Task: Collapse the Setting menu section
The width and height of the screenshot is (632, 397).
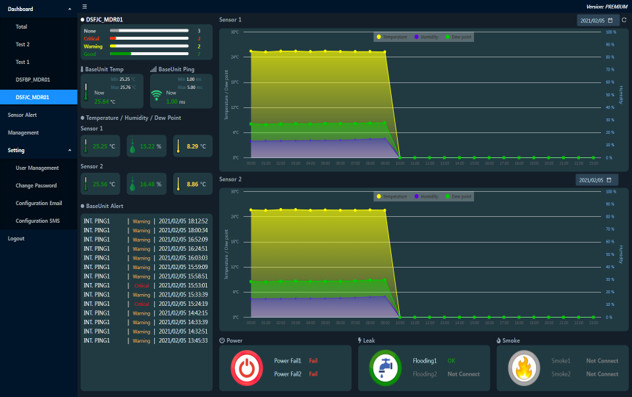Action: pyautogui.click(x=39, y=150)
